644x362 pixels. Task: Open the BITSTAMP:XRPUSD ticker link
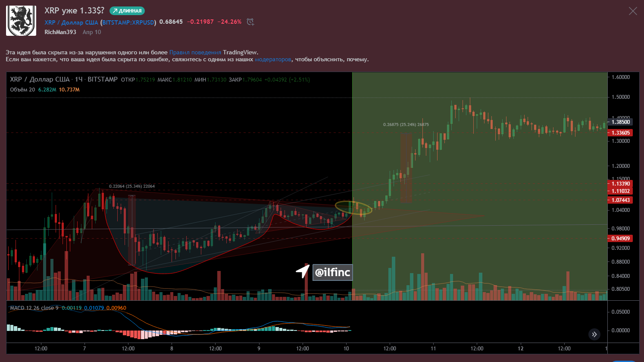tap(128, 22)
